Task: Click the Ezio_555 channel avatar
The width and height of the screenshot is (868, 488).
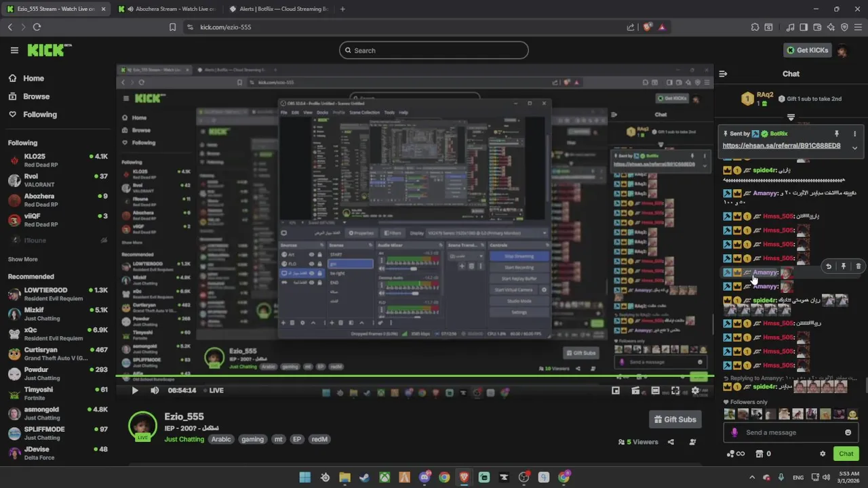Action: coord(142,426)
